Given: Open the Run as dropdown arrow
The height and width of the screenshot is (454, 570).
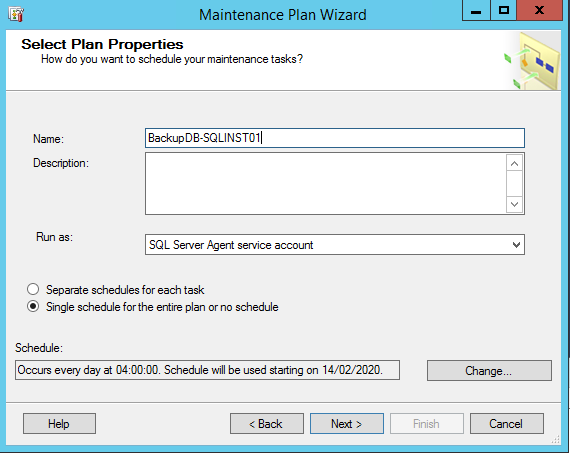Looking at the screenshot, I should coord(516,245).
